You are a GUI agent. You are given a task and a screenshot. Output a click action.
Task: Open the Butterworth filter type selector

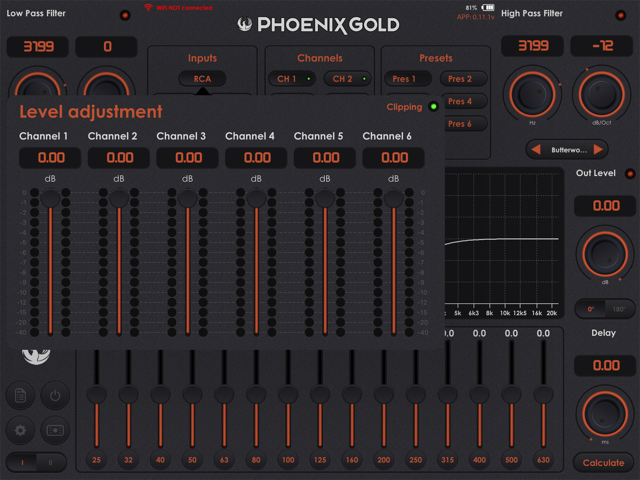(x=569, y=150)
